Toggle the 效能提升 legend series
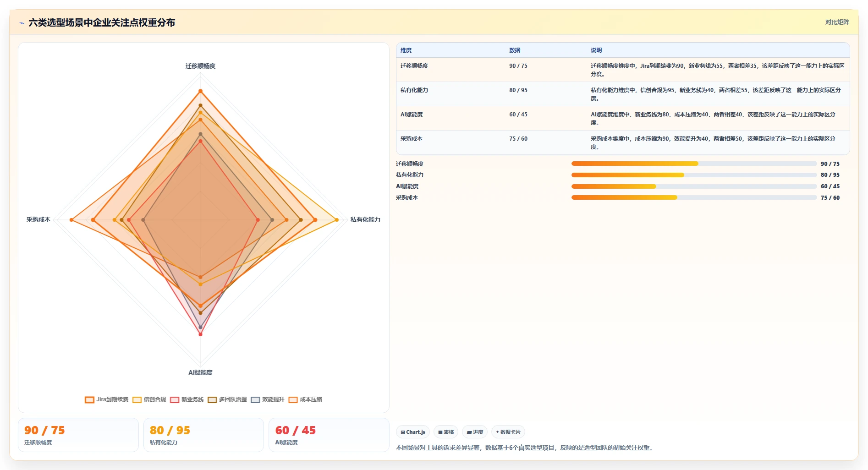Viewport: 868px width, 470px height. tap(268, 399)
